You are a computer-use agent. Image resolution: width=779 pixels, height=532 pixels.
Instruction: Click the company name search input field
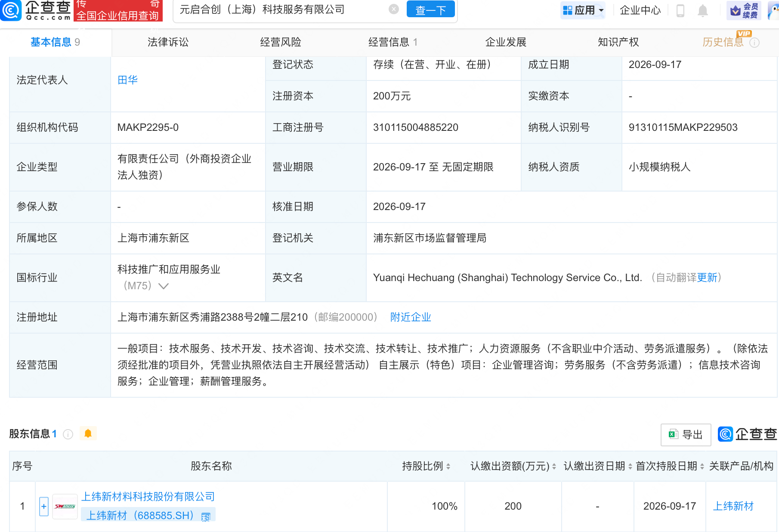click(x=282, y=9)
